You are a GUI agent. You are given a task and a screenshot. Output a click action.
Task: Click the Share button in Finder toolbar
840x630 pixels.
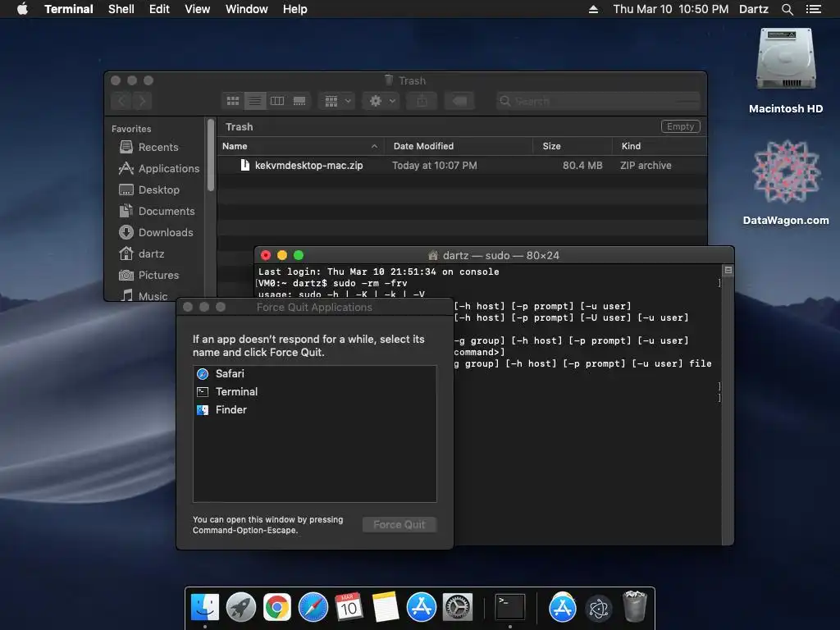coord(422,101)
